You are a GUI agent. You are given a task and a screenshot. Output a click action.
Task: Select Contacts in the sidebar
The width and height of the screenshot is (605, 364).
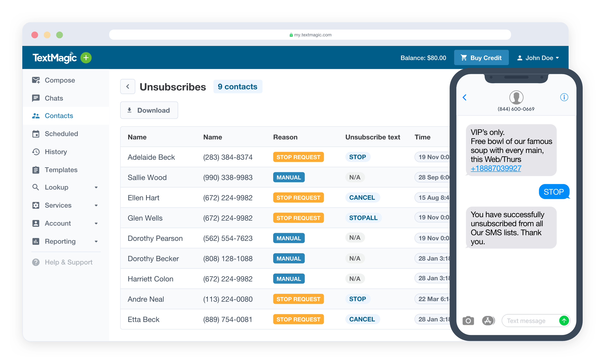(x=66, y=116)
